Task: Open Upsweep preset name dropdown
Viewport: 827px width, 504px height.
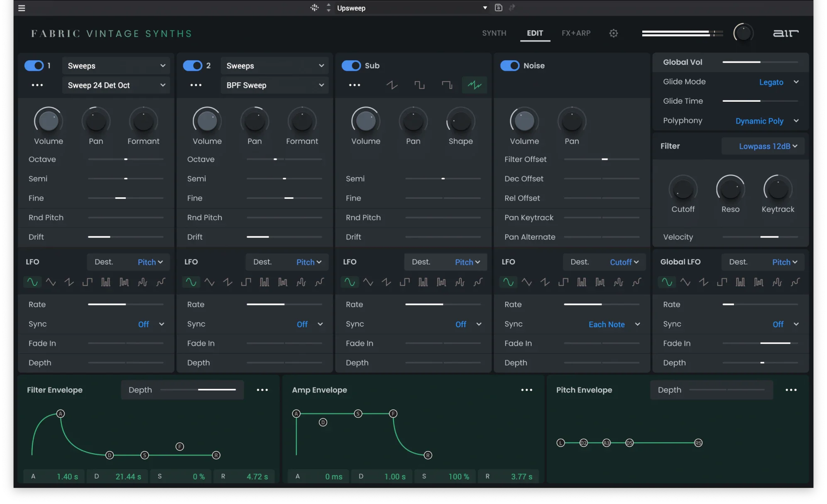Action: [x=412, y=8]
